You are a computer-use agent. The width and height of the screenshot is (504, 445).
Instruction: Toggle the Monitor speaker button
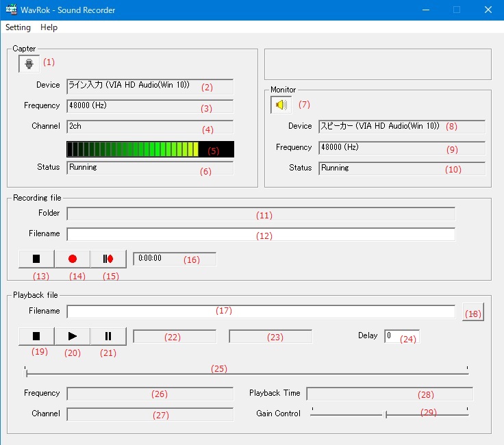pyautogui.click(x=281, y=105)
